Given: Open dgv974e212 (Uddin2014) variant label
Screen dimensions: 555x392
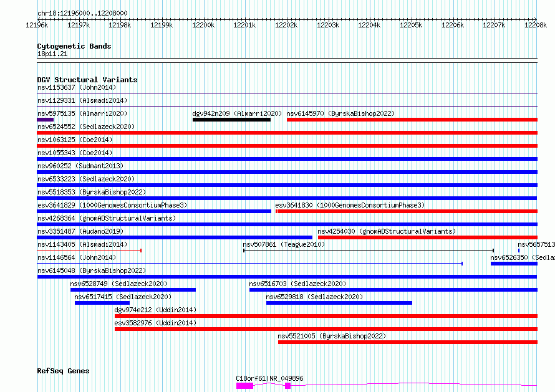Looking at the screenshot, I should [155, 310].
